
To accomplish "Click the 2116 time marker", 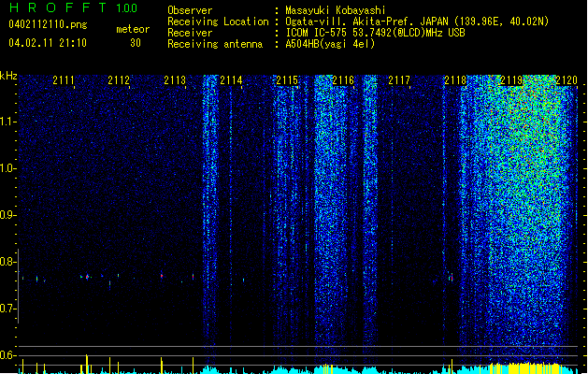I will click(x=343, y=80).
